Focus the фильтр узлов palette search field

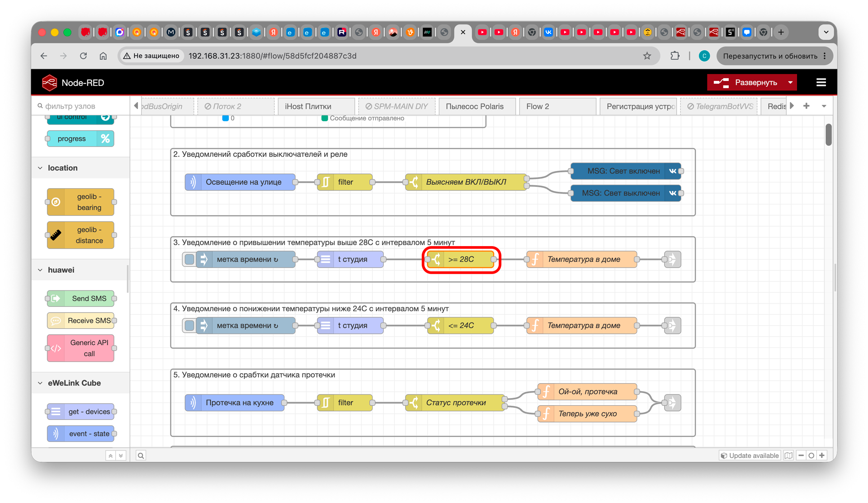[x=80, y=106]
